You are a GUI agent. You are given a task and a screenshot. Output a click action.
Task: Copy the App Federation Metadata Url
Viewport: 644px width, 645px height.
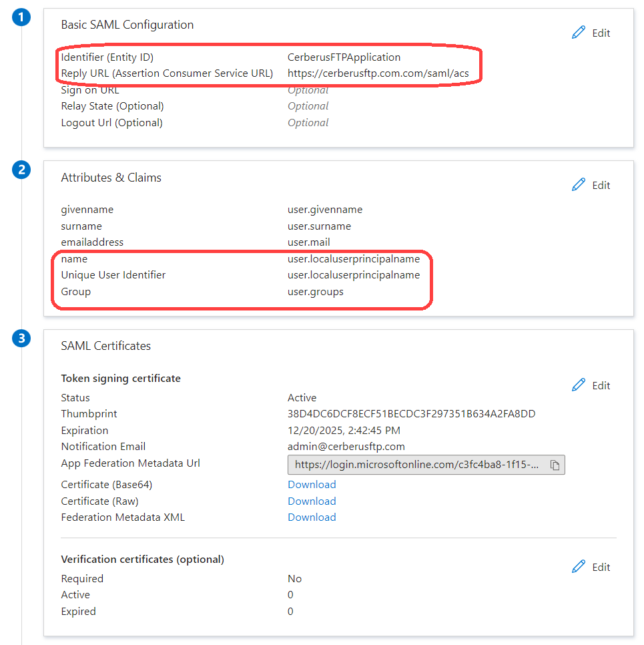pos(555,465)
